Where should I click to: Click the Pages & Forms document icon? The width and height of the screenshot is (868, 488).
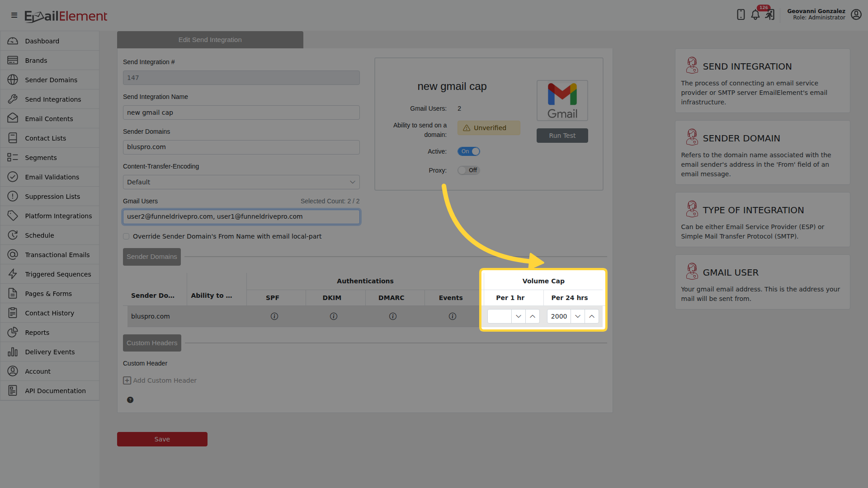coord(13,294)
